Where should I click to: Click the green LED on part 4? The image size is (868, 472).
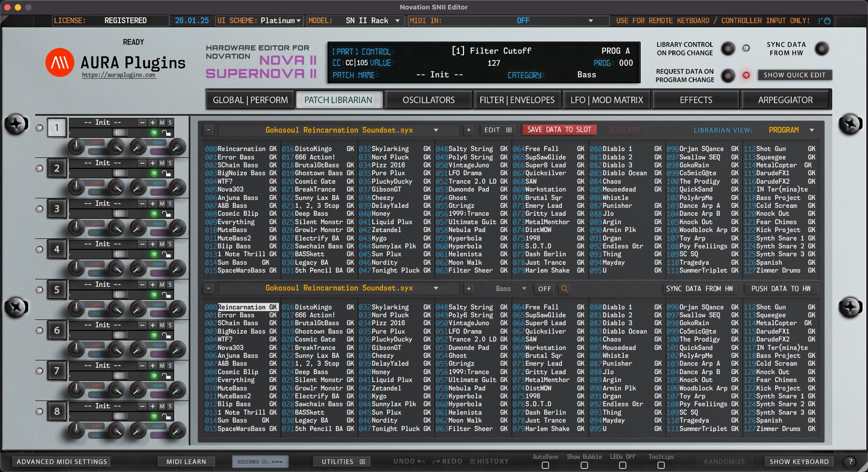pos(154,254)
